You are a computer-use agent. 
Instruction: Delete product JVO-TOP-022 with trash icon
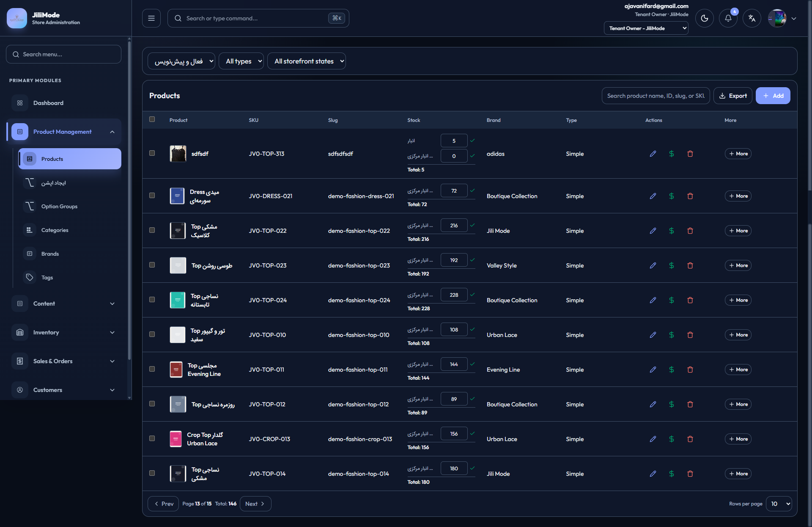click(x=690, y=231)
